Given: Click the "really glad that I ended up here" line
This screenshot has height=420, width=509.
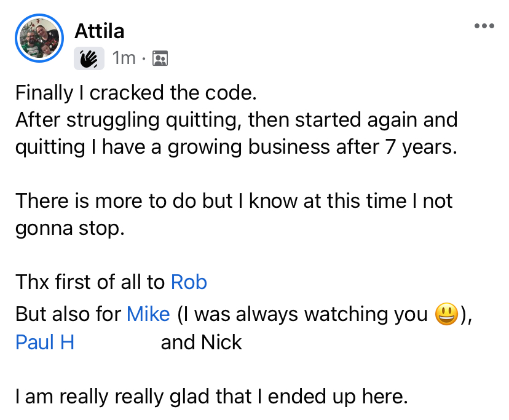Looking at the screenshot, I should tap(211, 397).
